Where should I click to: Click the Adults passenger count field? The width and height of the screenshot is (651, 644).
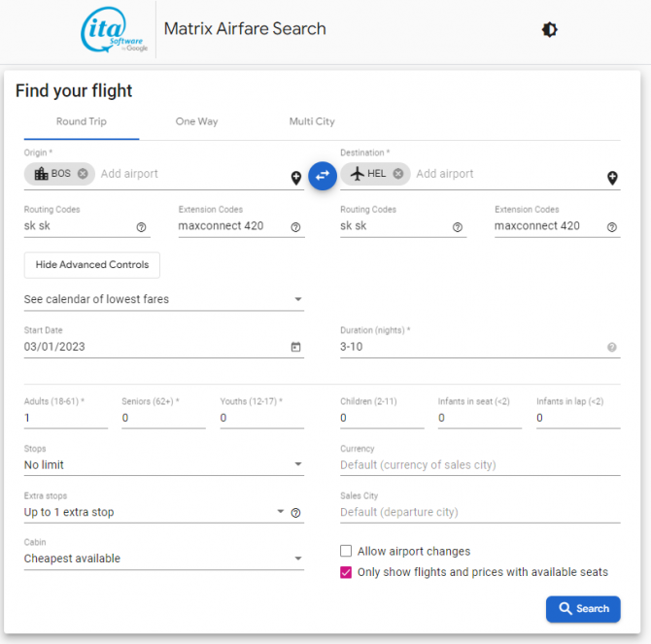pyautogui.click(x=65, y=418)
